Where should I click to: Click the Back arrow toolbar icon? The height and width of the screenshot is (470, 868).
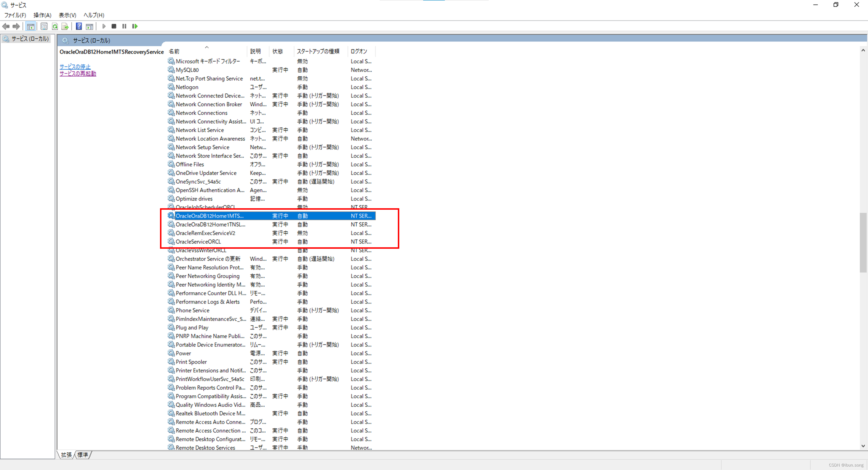(x=6, y=26)
